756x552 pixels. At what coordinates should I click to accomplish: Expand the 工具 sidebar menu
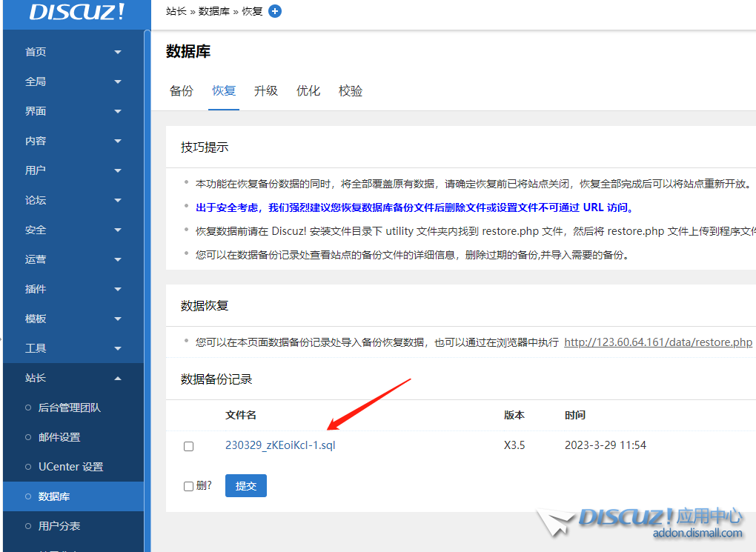click(73, 348)
